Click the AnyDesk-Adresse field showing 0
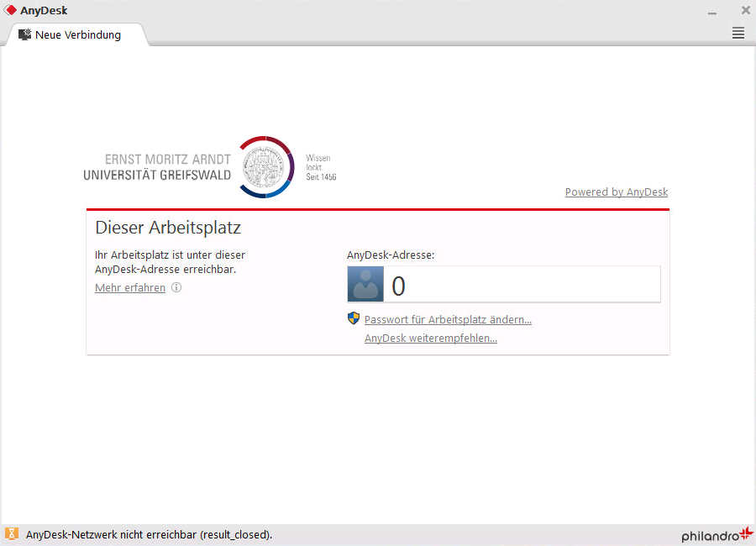756x546 pixels. click(x=521, y=285)
